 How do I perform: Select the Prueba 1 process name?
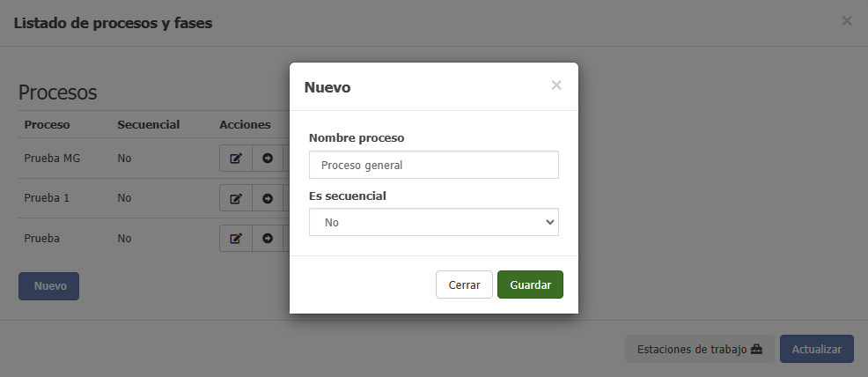(x=47, y=198)
